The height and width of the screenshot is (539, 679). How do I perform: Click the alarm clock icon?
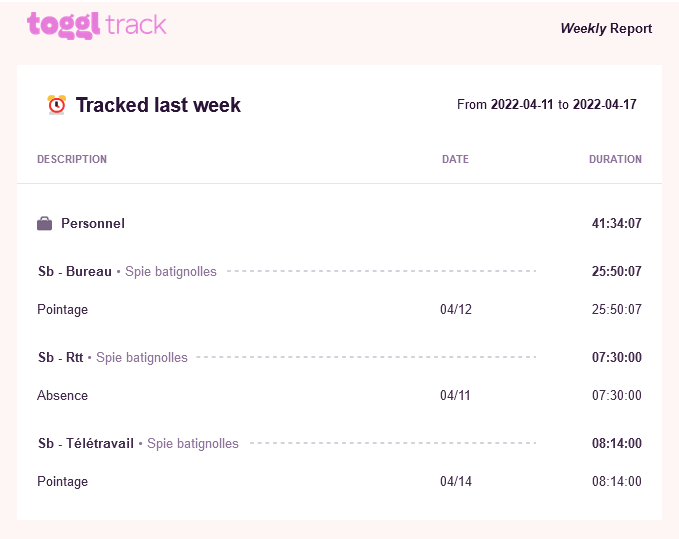(x=57, y=105)
